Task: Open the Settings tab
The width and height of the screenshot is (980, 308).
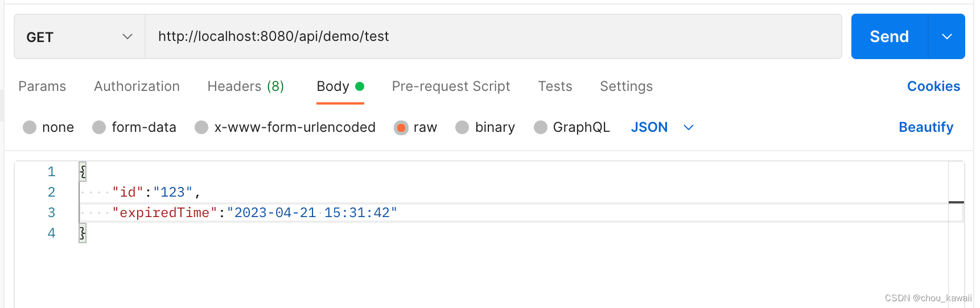Action: point(626,86)
